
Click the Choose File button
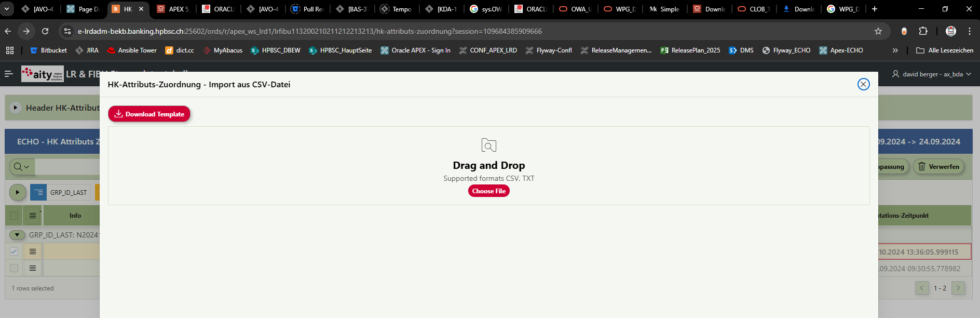click(x=488, y=191)
